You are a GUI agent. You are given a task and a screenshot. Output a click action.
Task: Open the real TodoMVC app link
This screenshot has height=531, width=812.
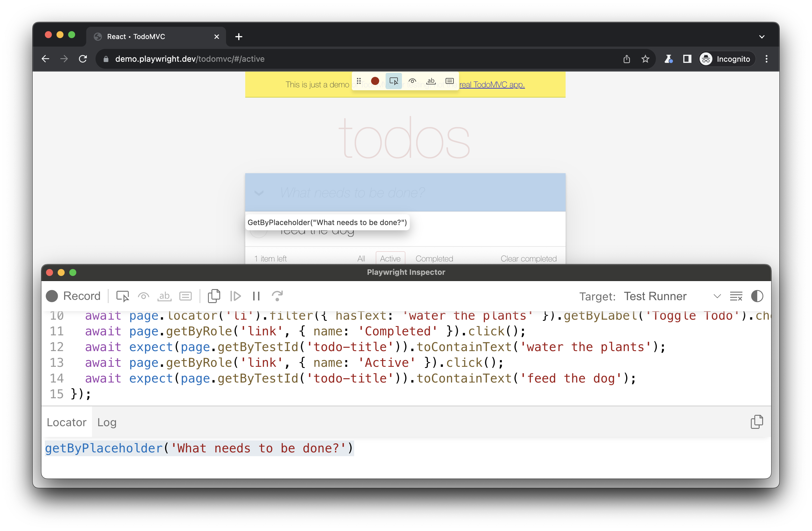492,85
